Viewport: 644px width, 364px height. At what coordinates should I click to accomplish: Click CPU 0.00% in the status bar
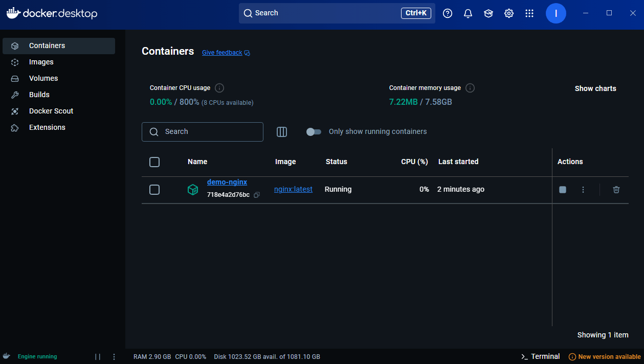(x=191, y=357)
